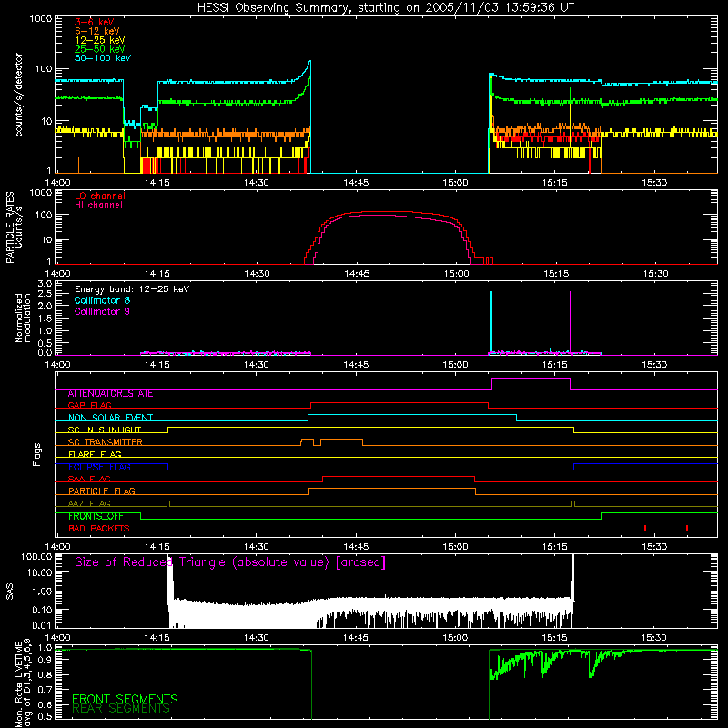Select the Collimator 9 legend label
728x728 pixels.
point(102,311)
